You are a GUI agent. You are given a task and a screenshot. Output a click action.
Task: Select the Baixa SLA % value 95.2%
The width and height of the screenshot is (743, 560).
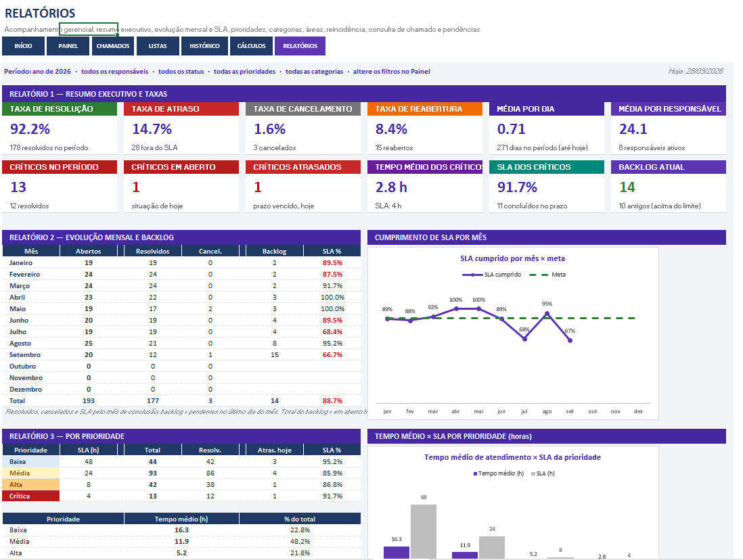coord(333,461)
